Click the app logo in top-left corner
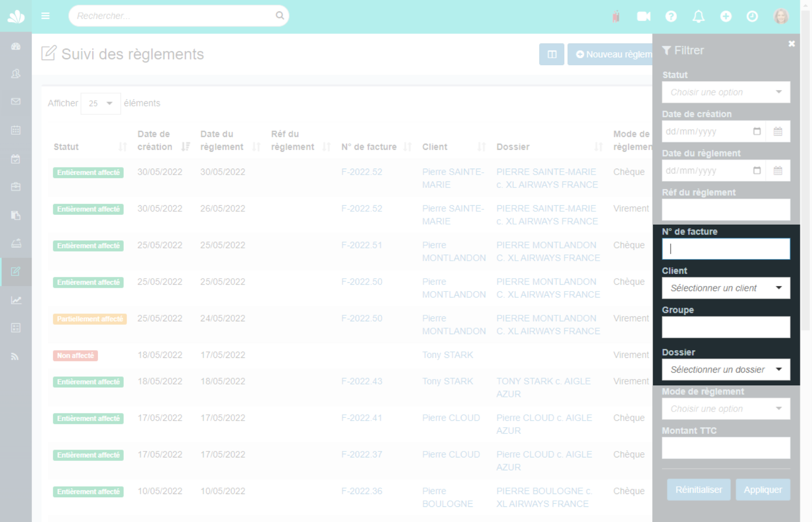Viewport: 812px width, 522px height. (16, 16)
